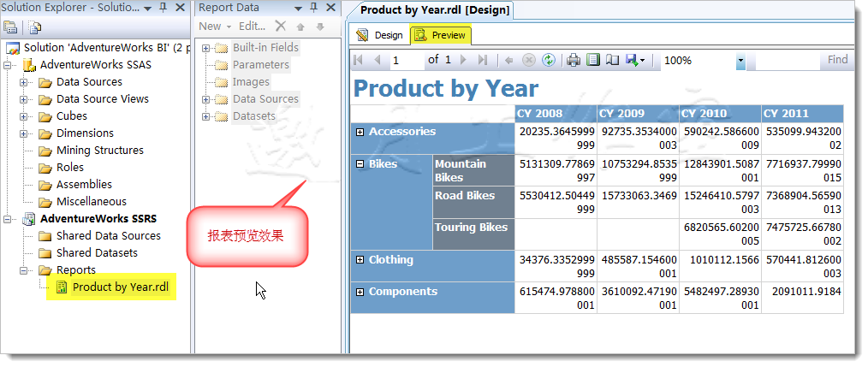868x367 pixels.
Task: Expand Data Sources in Report Data
Action: [x=206, y=99]
